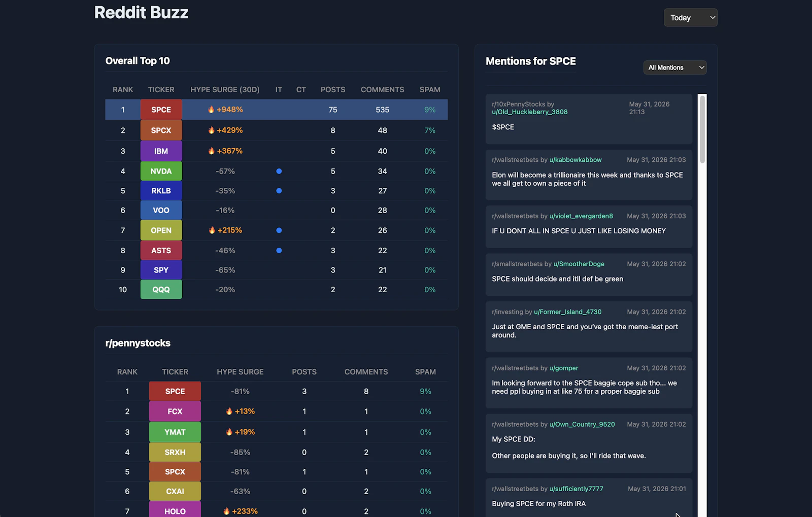Image resolution: width=812 pixels, height=517 pixels.
Task: Open user profile u/Old_Huckleberry_3808
Action: pyautogui.click(x=529, y=112)
